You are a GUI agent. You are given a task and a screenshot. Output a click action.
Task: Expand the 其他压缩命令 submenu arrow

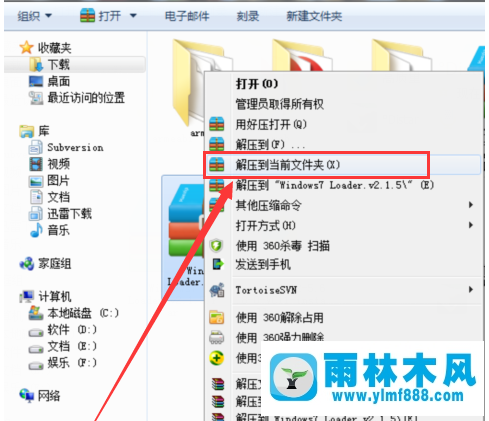coord(471,205)
